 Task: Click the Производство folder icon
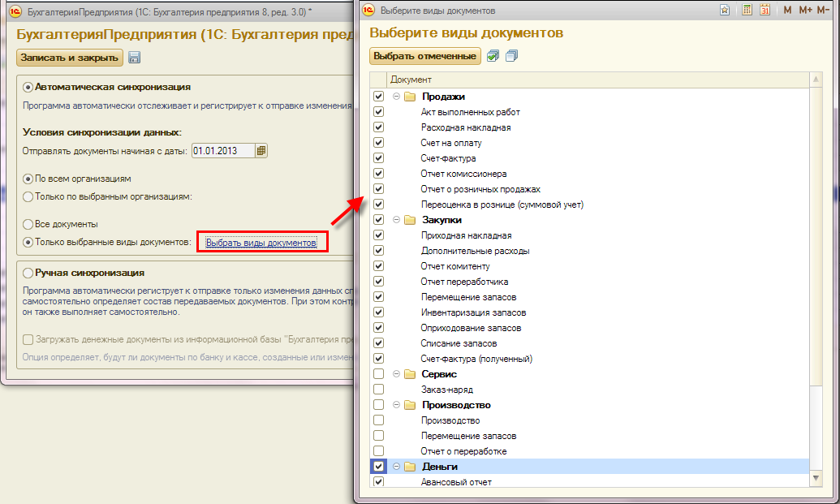click(x=410, y=406)
